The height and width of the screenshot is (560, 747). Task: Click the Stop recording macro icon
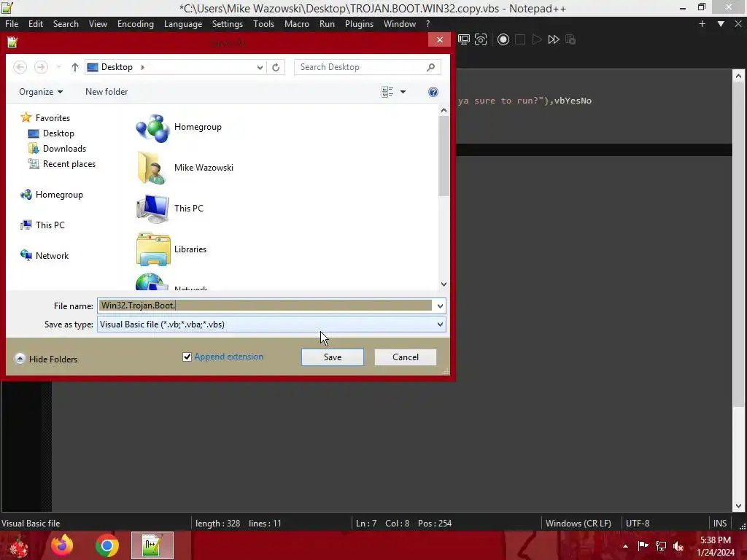[520, 39]
